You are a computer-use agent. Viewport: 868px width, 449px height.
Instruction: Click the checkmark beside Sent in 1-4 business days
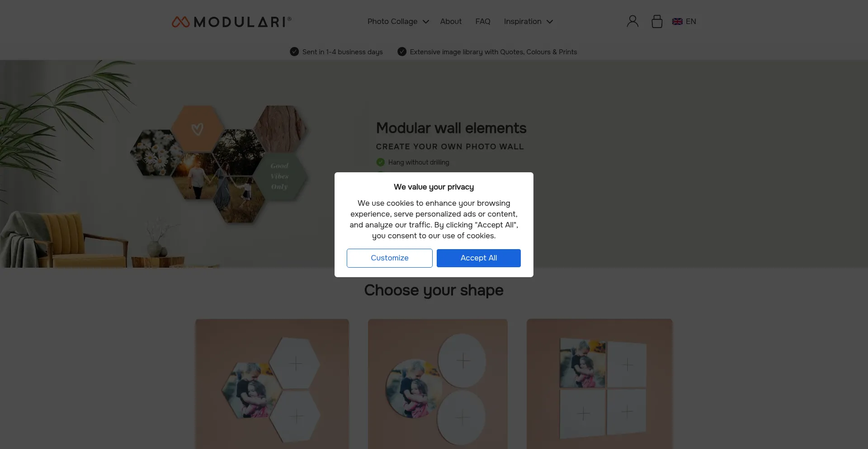coord(294,52)
